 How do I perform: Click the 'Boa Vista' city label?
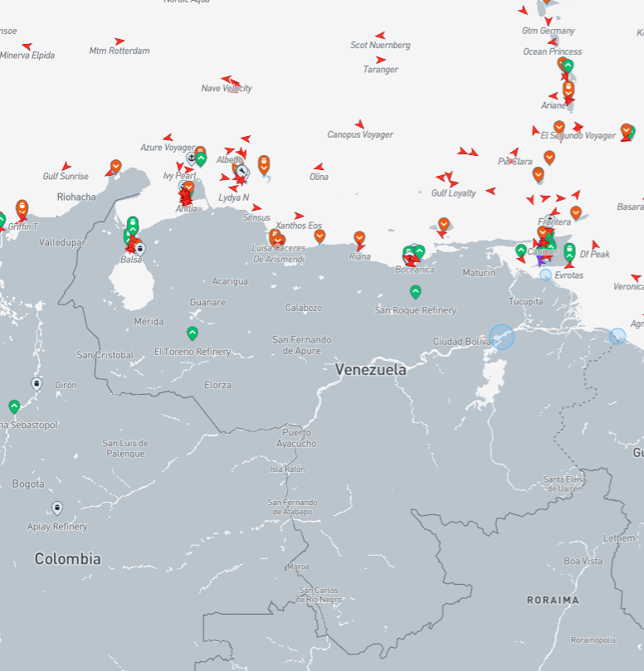pyautogui.click(x=583, y=561)
